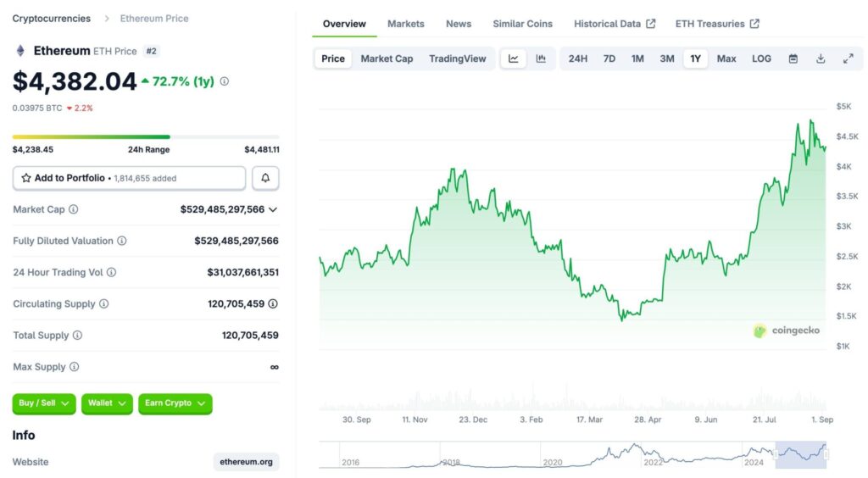Select the 24H time range
The image size is (868, 478).
pyautogui.click(x=577, y=58)
